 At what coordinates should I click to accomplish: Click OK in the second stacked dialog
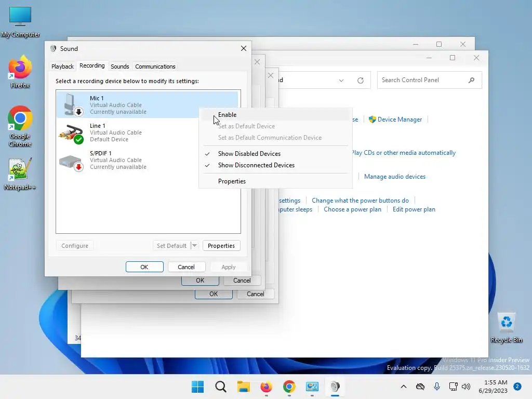[x=200, y=281]
